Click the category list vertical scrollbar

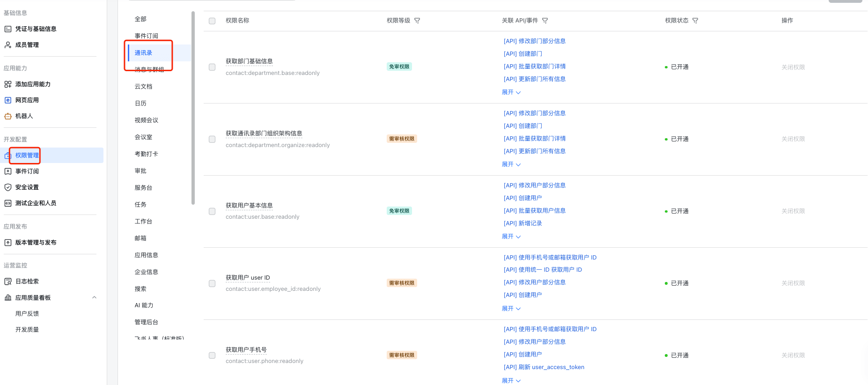point(193,108)
